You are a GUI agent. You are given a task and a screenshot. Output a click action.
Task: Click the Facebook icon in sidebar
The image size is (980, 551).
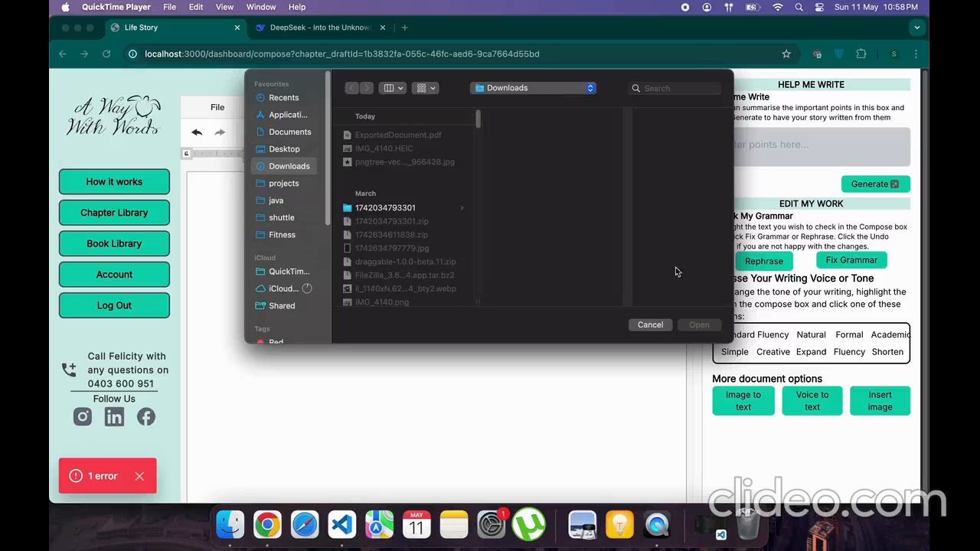click(145, 417)
